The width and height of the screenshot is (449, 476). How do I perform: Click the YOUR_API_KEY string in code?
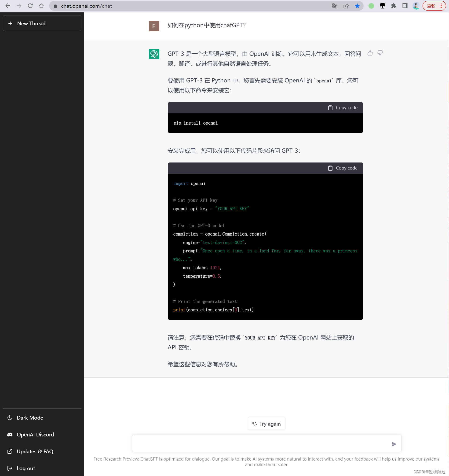coord(232,209)
